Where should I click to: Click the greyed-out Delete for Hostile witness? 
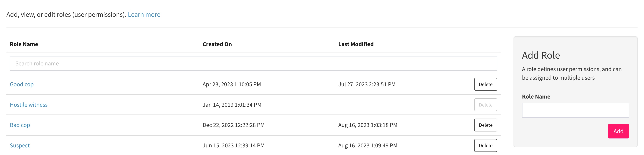click(485, 105)
